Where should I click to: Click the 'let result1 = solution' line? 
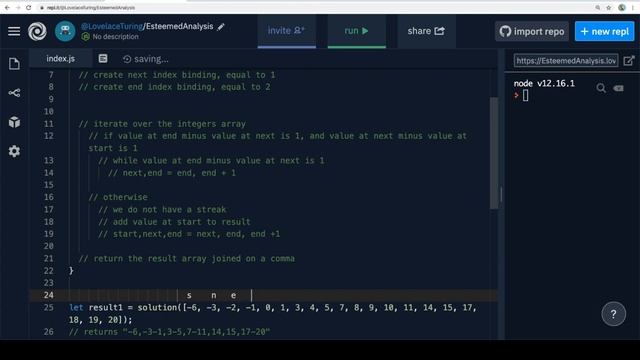pyautogui.click(x=273, y=313)
